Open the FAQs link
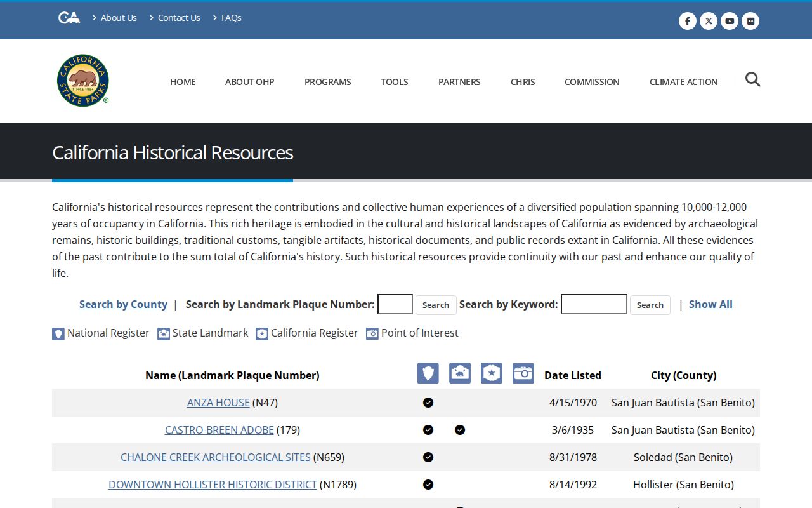This screenshot has width=812, height=508. pos(232,18)
